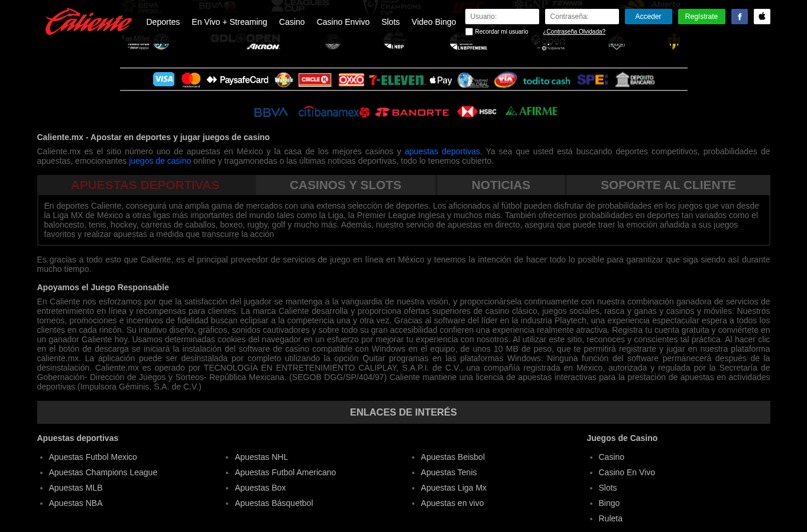Click the todito cash logo
This screenshot has height=532, width=807.
click(546, 80)
